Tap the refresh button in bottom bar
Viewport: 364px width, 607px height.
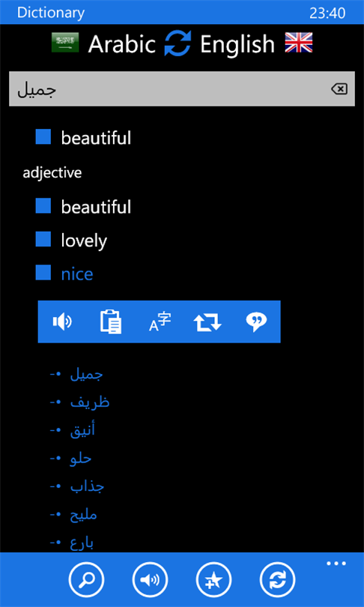277,580
